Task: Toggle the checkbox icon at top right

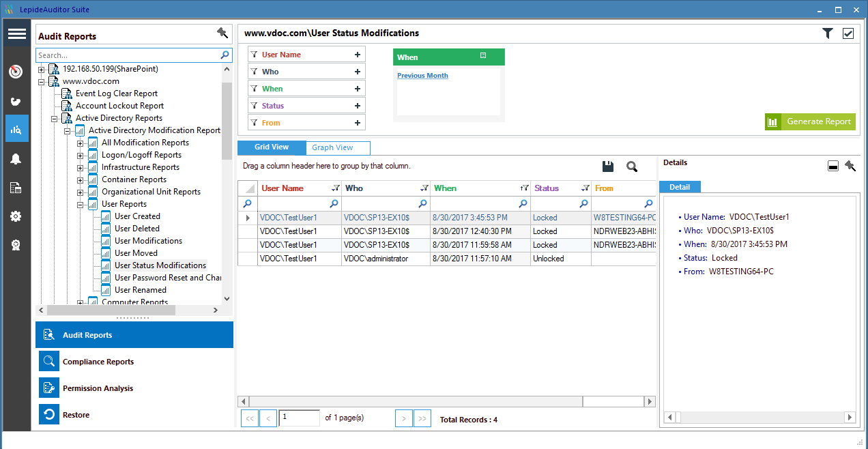Action: pyautogui.click(x=848, y=33)
